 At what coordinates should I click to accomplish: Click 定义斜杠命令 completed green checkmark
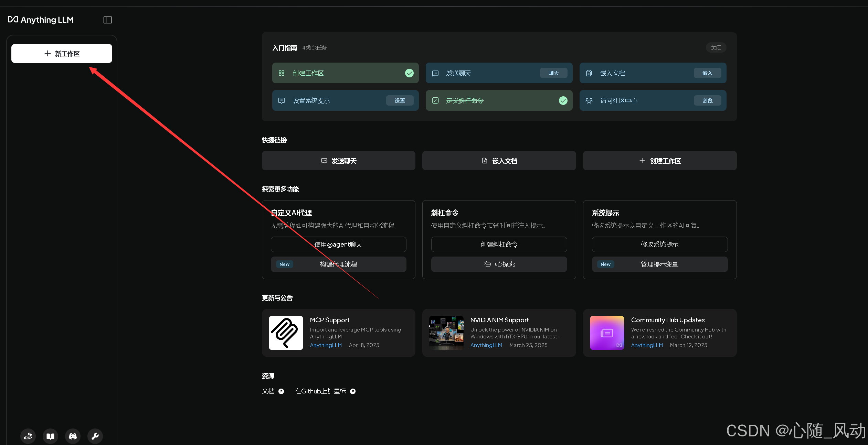point(563,100)
